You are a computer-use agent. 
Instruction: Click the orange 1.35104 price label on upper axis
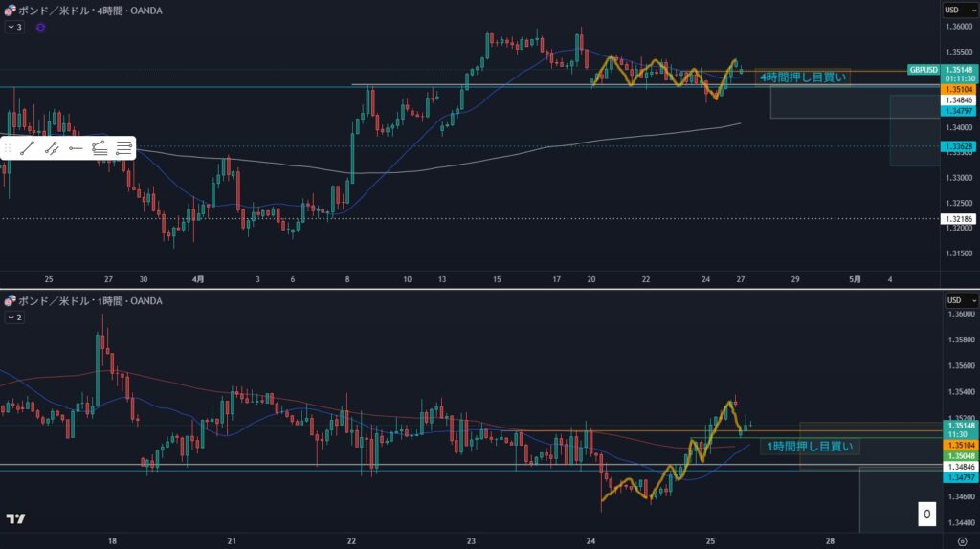point(959,86)
